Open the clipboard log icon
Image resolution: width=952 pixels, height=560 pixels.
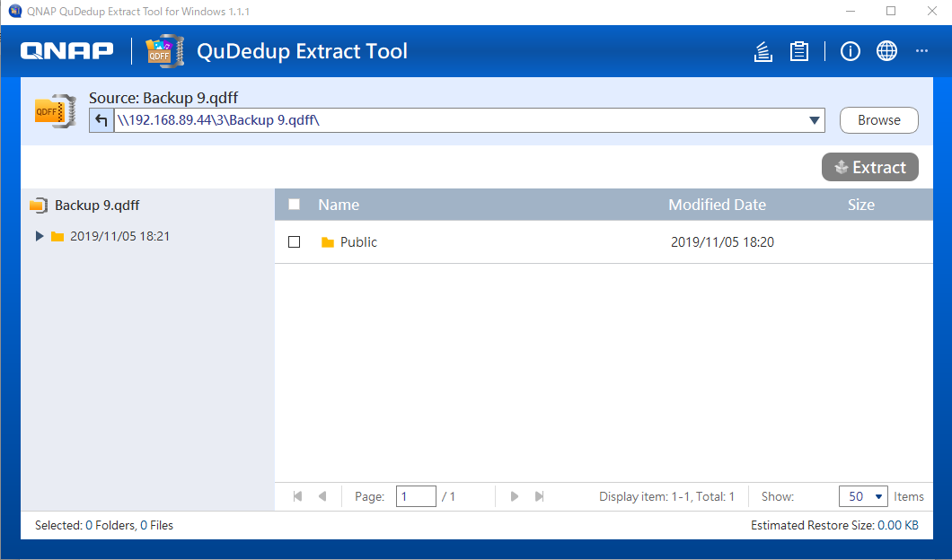click(x=799, y=51)
